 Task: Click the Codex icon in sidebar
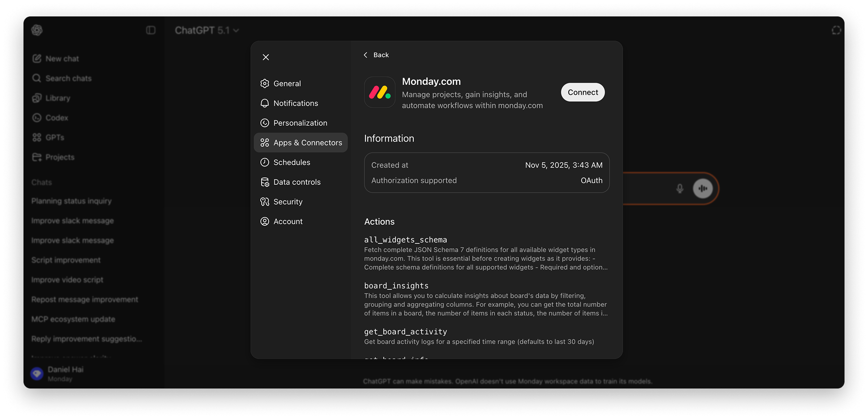point(37,118)
